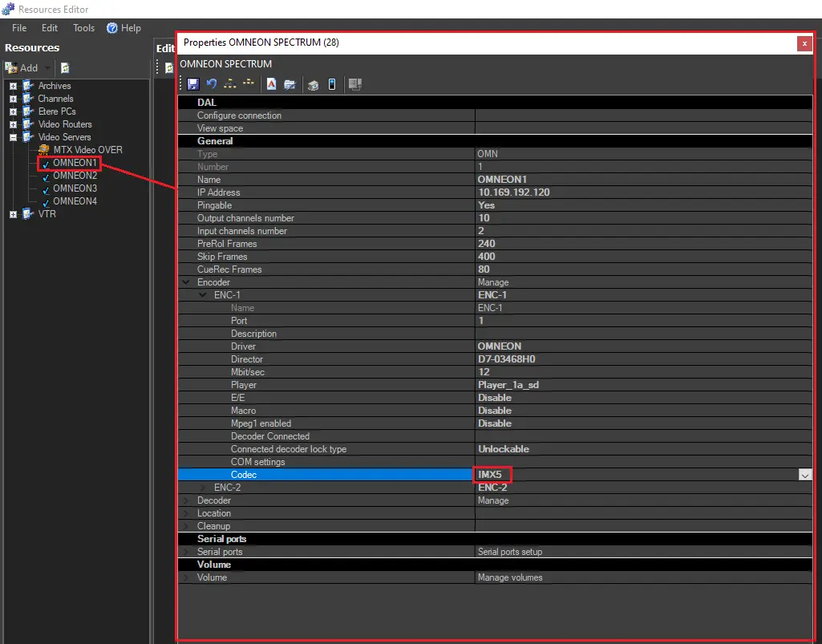
Task: Click the floppy disk Save icon
Action: click(x=192, y=83)
